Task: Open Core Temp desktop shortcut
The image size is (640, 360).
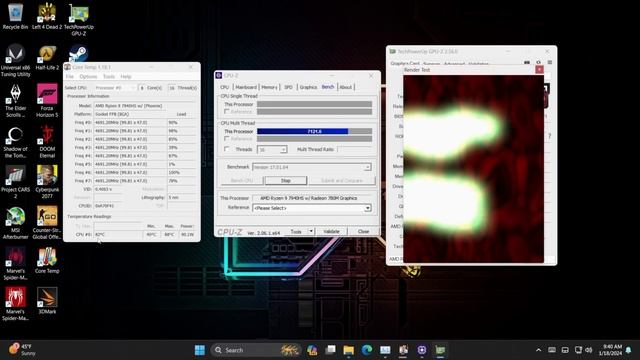Action: click(47, 260)
